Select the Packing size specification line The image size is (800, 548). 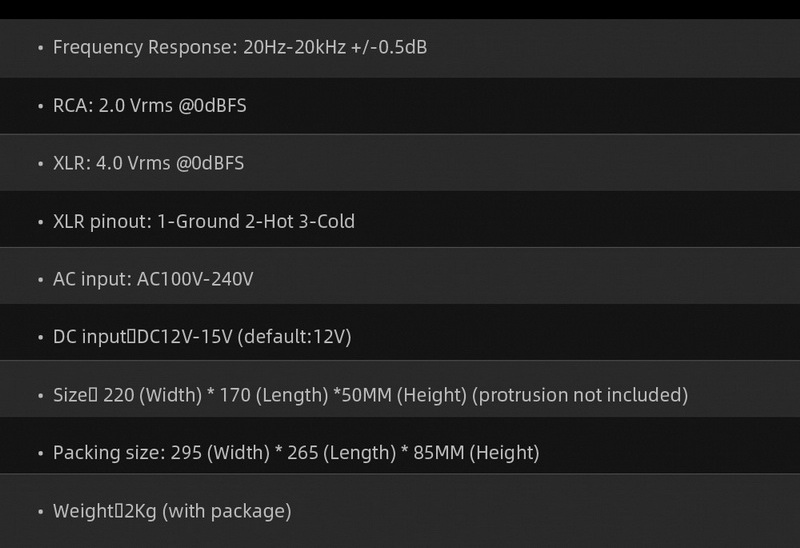[296, 453]
